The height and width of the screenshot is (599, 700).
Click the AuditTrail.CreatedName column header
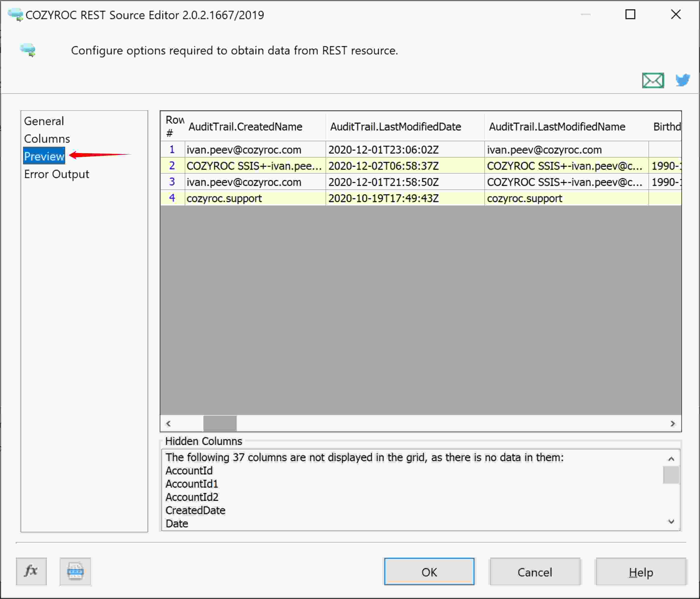pyautogui.click(x=255, y=126)
